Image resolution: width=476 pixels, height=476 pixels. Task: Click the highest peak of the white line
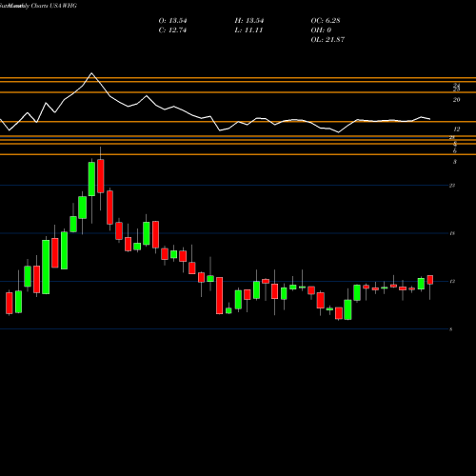(91, 73)
